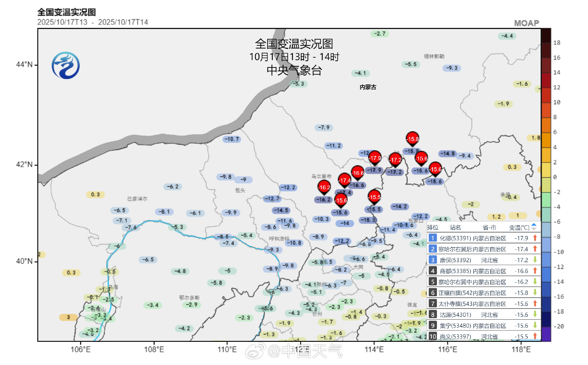Select the red -15.8 map pin
Viewport: 588px width, 365px height.
(x=412, y=138)
